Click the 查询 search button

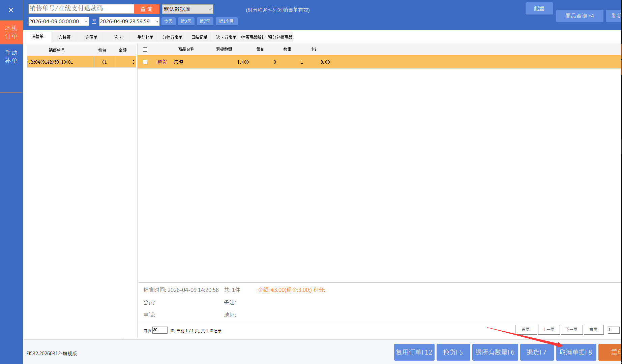pyautogui.click(x=146, y=9)
